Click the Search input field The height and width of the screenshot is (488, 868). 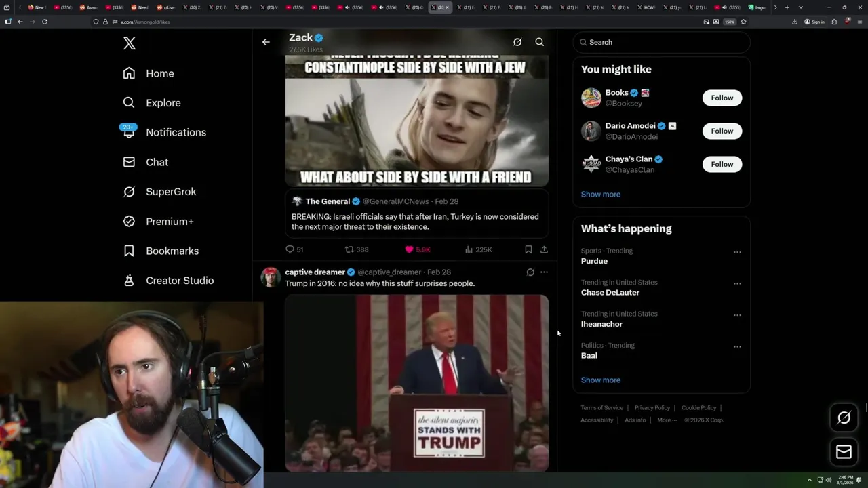click(x=661, y=42)
